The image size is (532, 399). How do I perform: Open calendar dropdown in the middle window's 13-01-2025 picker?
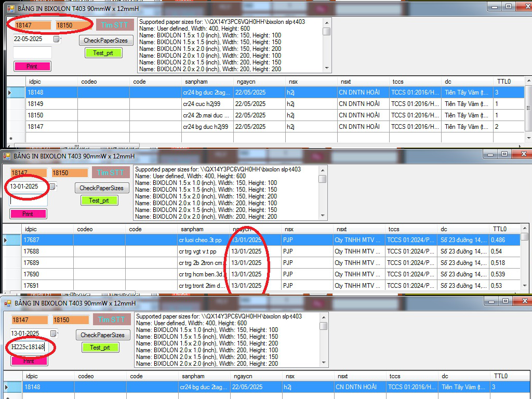point(52,186)
